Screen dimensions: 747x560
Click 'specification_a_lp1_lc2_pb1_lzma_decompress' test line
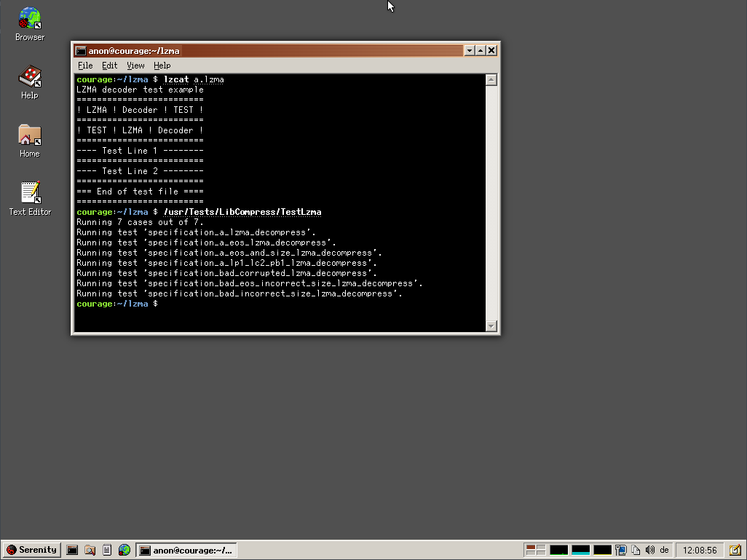pos(226,263)
